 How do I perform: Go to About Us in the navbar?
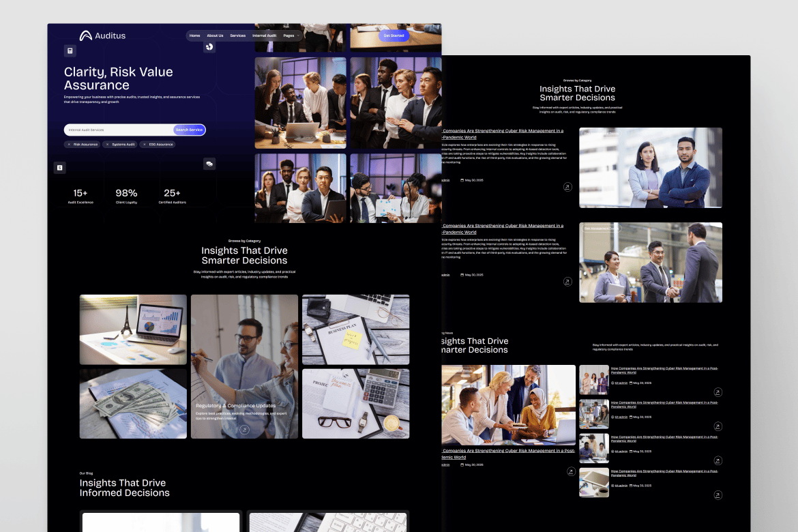tap(215, 35)
